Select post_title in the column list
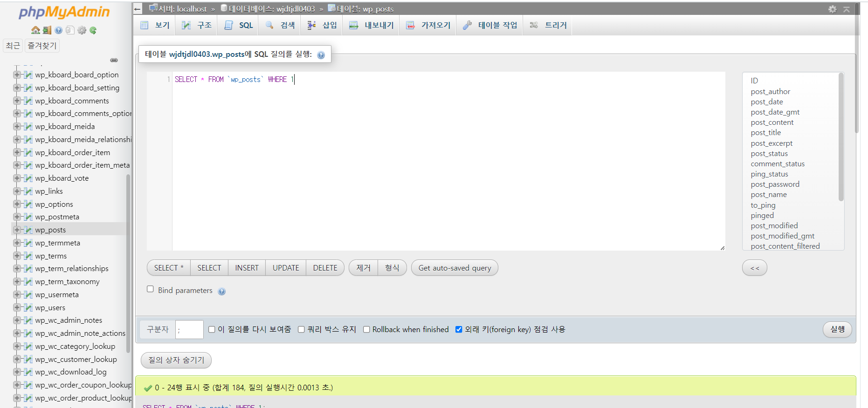 tap(765, 133)
